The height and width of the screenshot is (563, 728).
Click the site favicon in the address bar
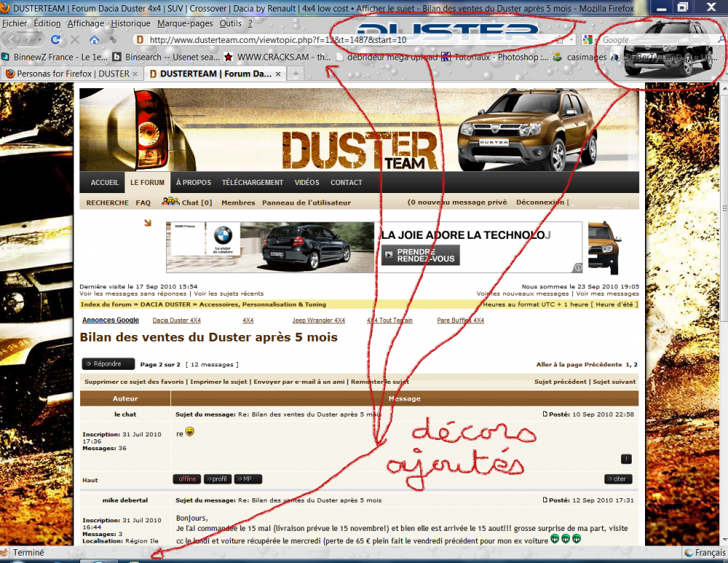coord(139,40)
